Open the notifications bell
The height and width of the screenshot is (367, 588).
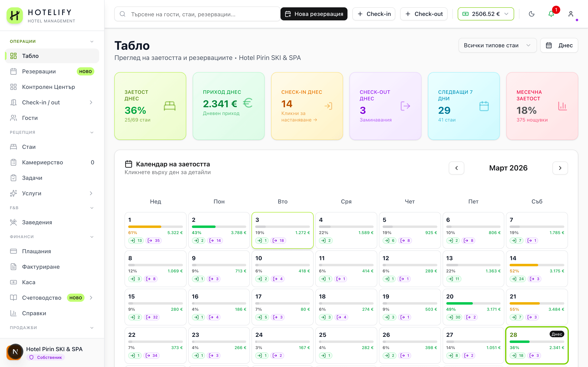[551, 14]
